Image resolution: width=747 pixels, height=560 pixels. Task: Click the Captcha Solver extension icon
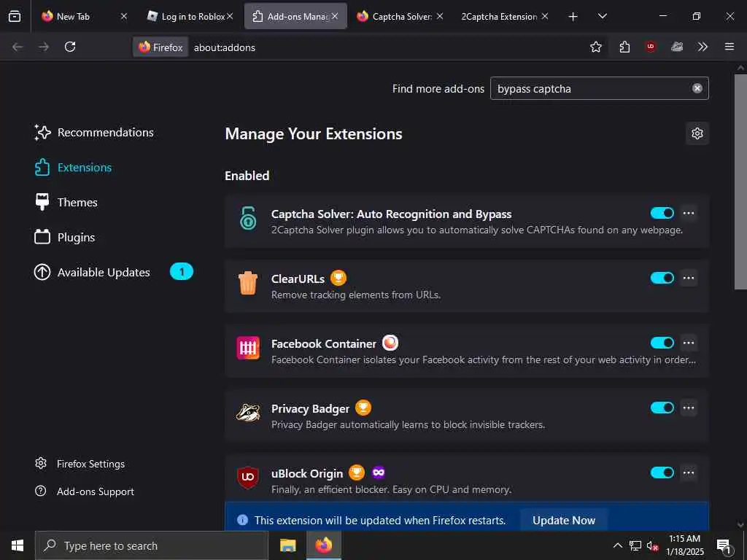point(248,219)
